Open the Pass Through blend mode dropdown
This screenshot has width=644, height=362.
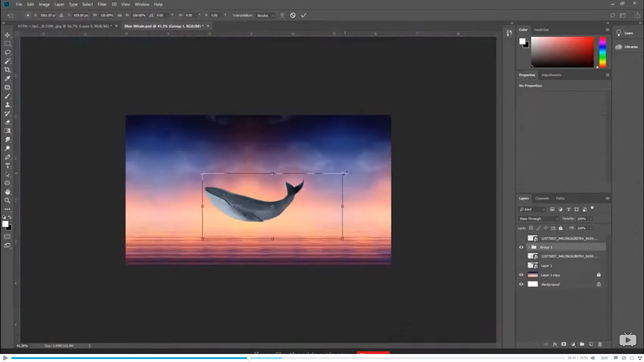538,218
